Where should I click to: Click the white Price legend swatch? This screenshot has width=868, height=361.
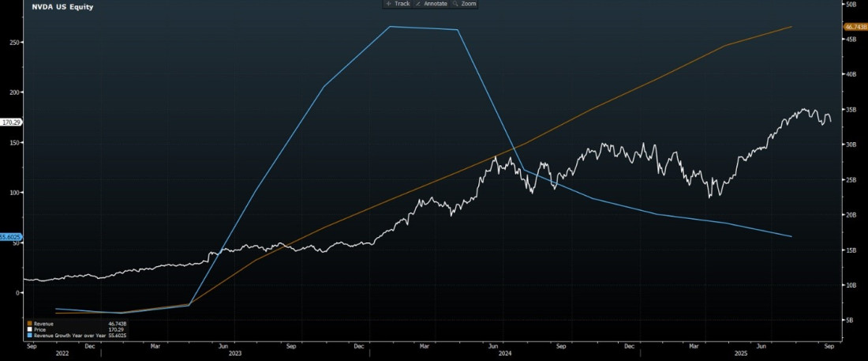[29, 329]
